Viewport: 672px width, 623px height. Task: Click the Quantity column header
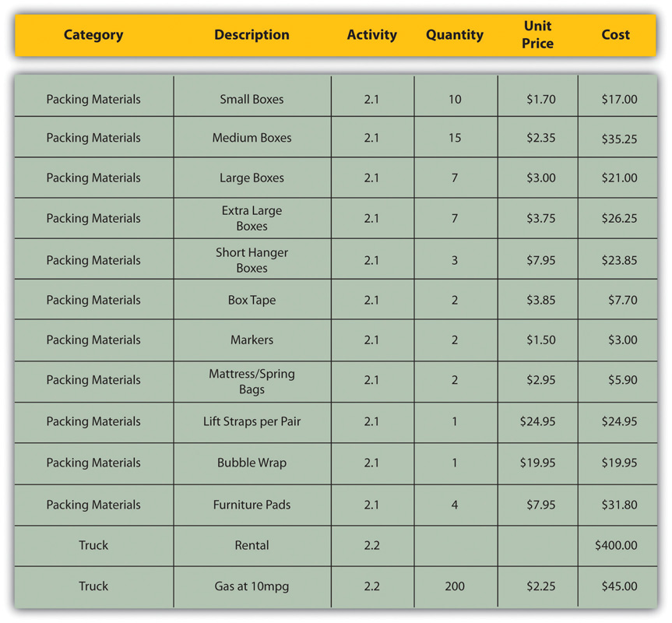click(x=454, y=35)
